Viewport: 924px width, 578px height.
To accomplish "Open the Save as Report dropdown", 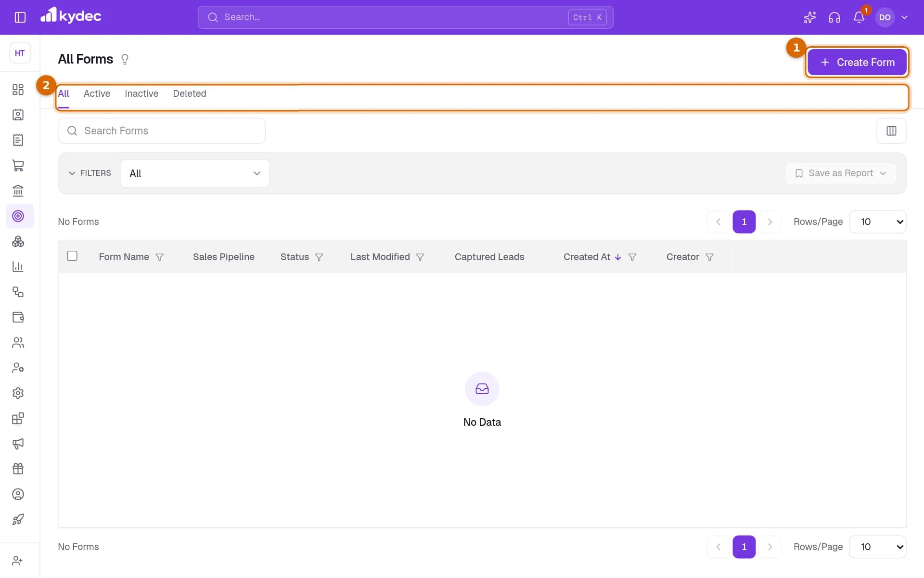I will click(840, 173).
